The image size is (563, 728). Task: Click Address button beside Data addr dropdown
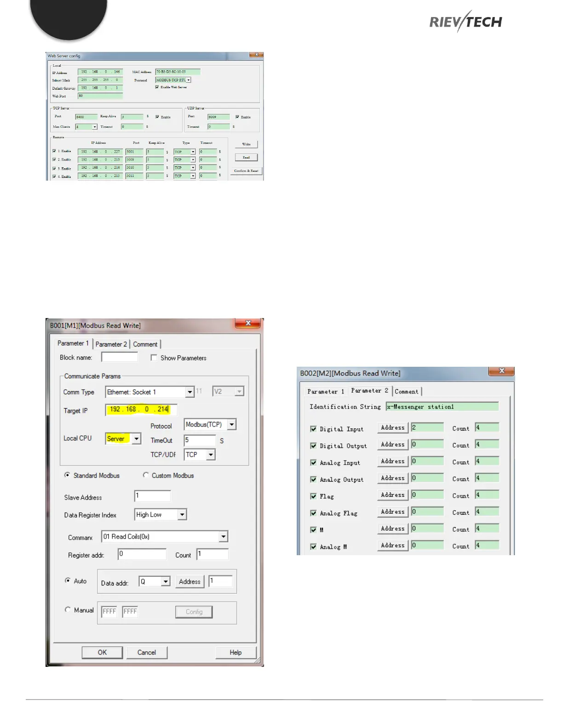click(190, 581)
